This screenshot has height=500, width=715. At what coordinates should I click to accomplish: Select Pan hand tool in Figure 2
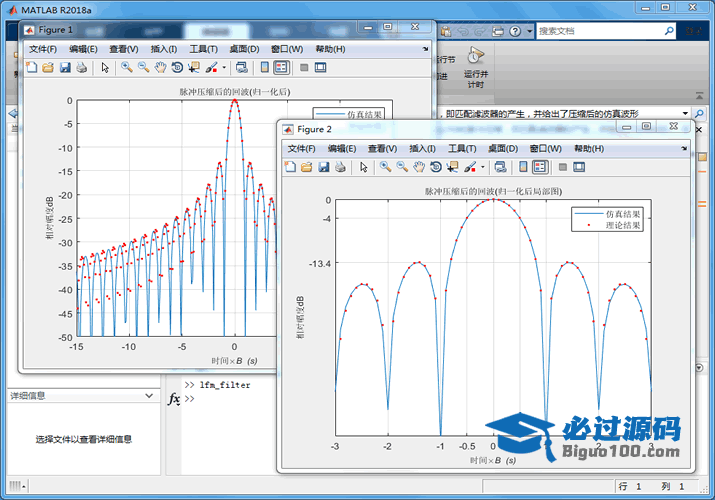click(x=419, y=167)
